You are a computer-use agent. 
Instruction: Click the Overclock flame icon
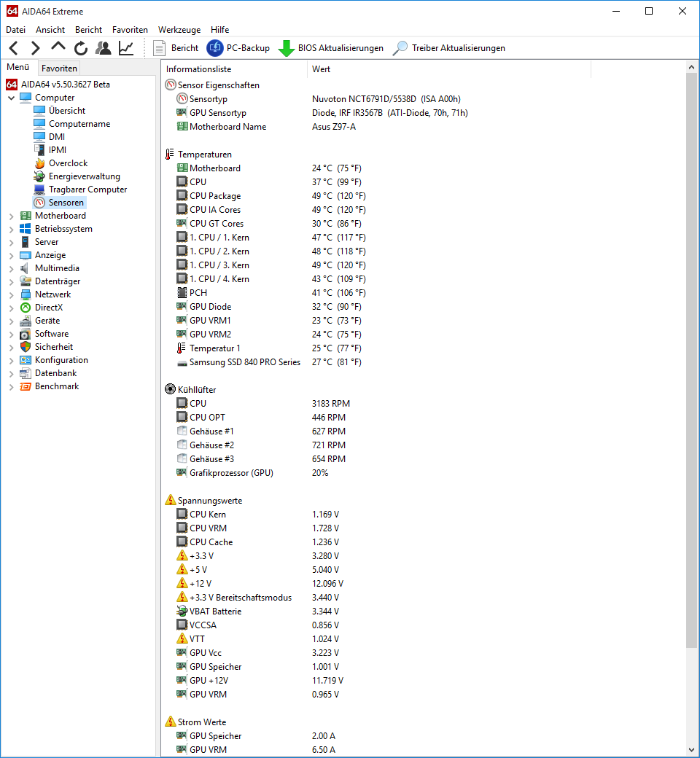coord(39,163)
